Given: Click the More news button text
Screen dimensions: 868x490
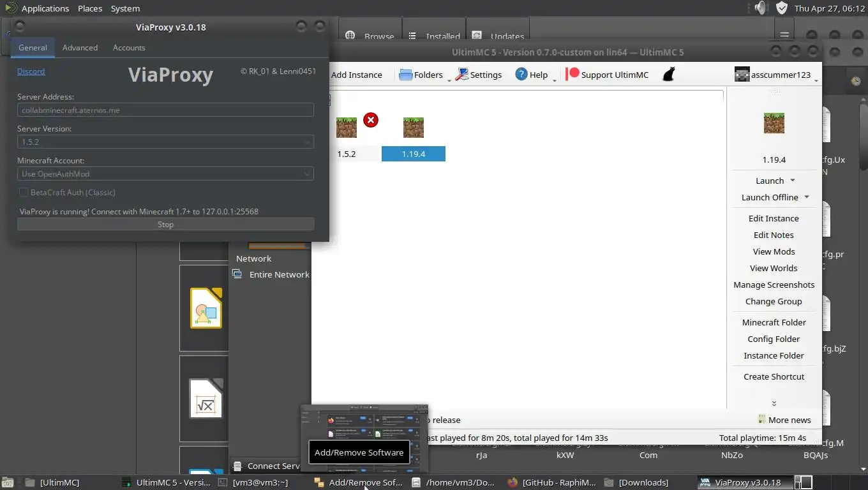Looking at the screenshot, I should pos(789,420).
